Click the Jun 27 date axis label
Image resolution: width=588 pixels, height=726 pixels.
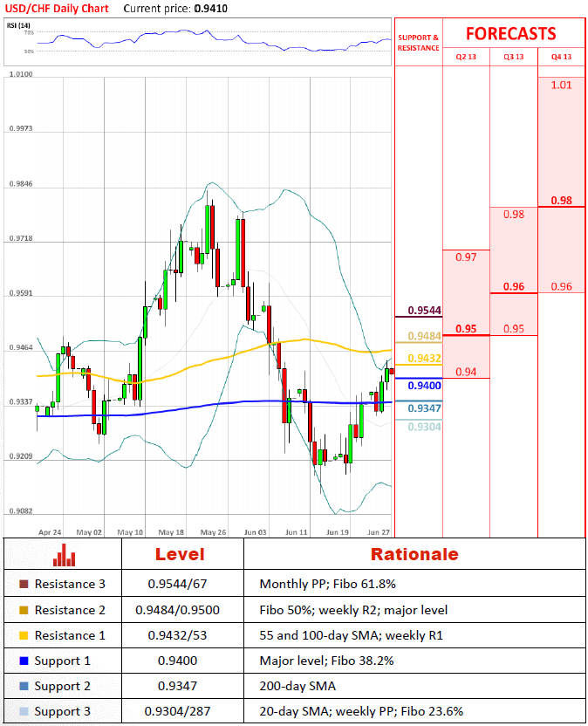(x=379, y=532)
